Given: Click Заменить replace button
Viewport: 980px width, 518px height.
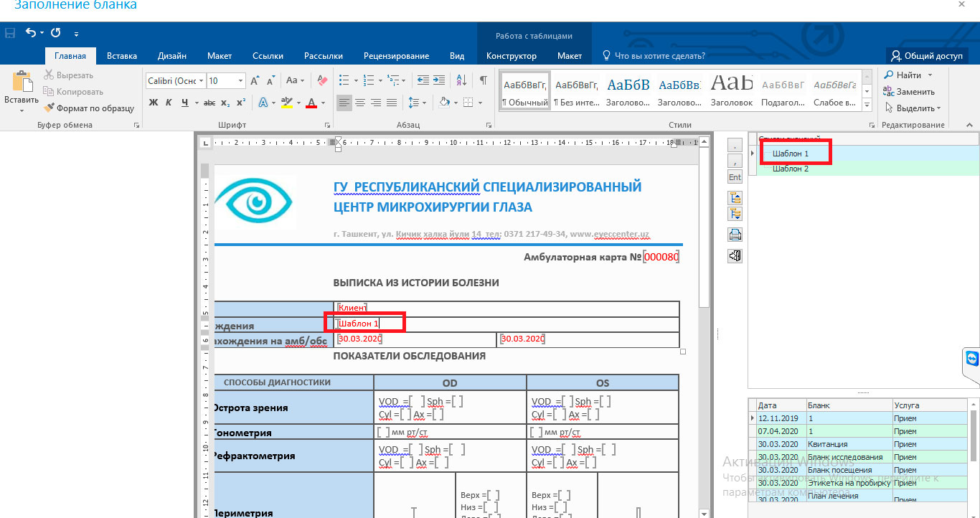Looking at the screenshot, I should point(910,92).
